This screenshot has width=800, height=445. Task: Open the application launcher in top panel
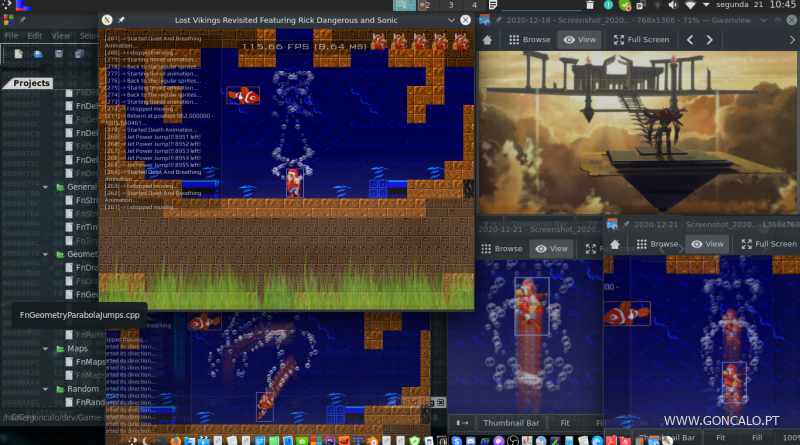[x=7, y=5]
